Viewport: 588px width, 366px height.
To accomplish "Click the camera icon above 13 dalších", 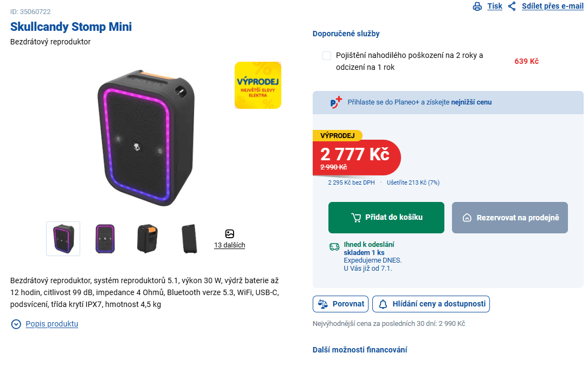I will [230, 233].
